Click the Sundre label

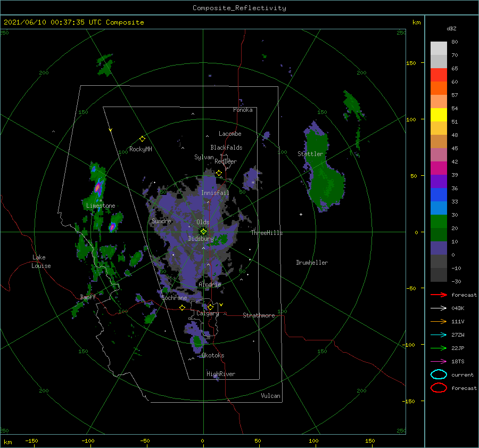point(161,221)
